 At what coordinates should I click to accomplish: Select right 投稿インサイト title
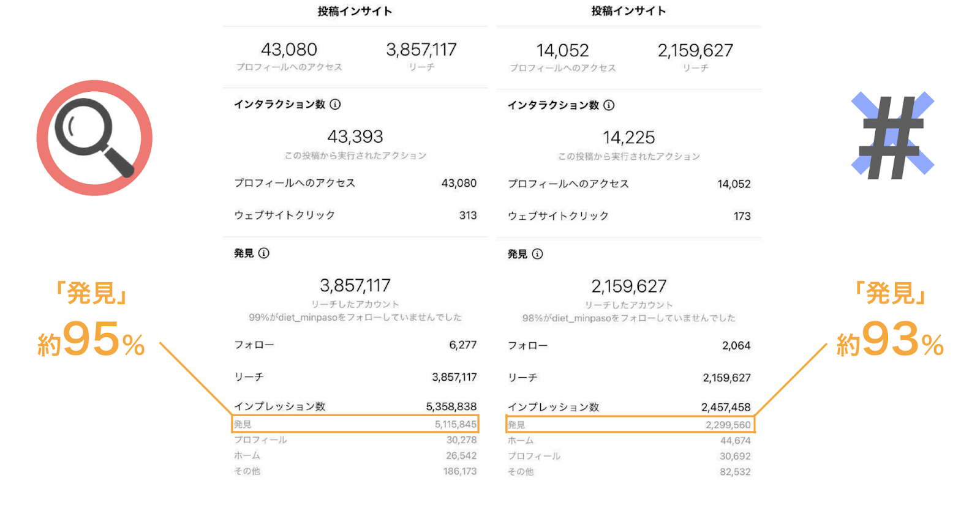628,11
